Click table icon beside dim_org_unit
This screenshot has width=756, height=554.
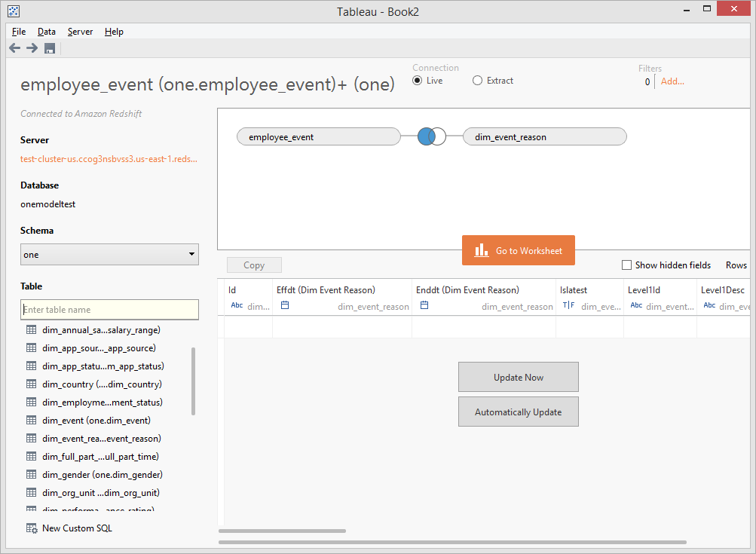32,493
